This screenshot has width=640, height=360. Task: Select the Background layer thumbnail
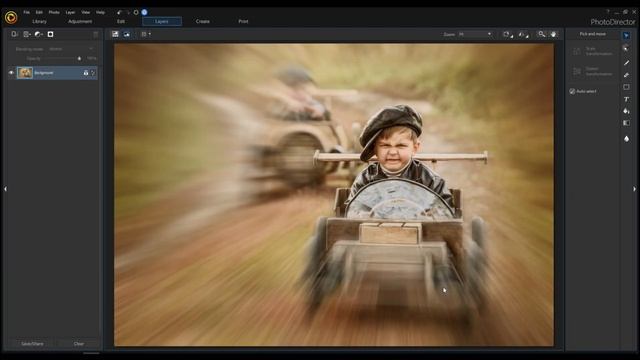pyautogui.click(x=25, y=73)
